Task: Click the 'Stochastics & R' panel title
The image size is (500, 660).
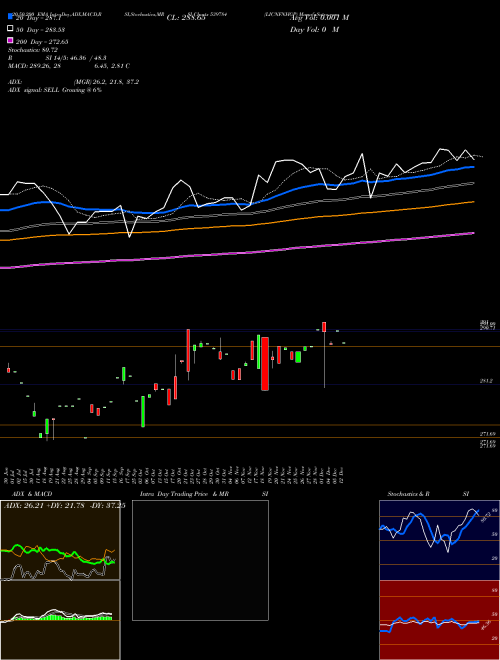Action: [409, 494]
